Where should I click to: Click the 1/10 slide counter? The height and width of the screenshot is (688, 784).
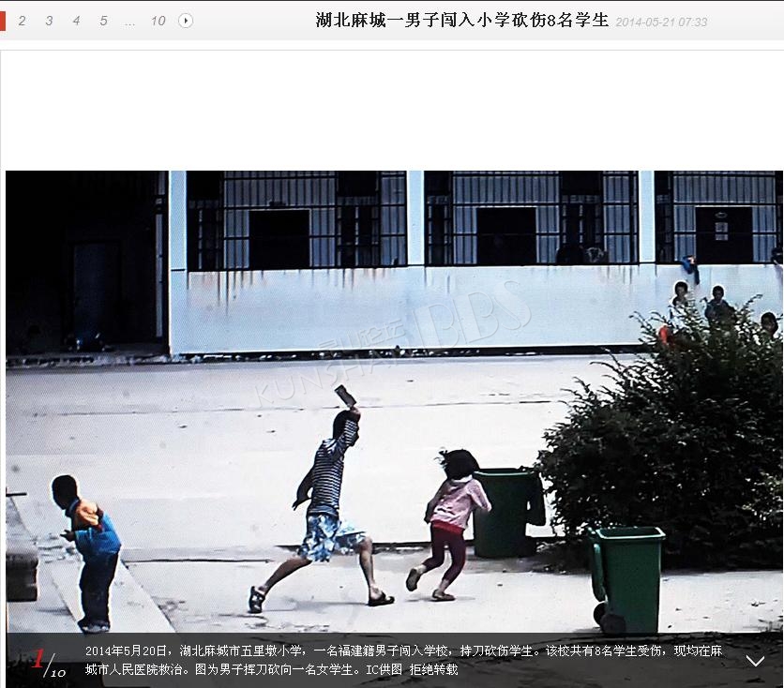47,663
